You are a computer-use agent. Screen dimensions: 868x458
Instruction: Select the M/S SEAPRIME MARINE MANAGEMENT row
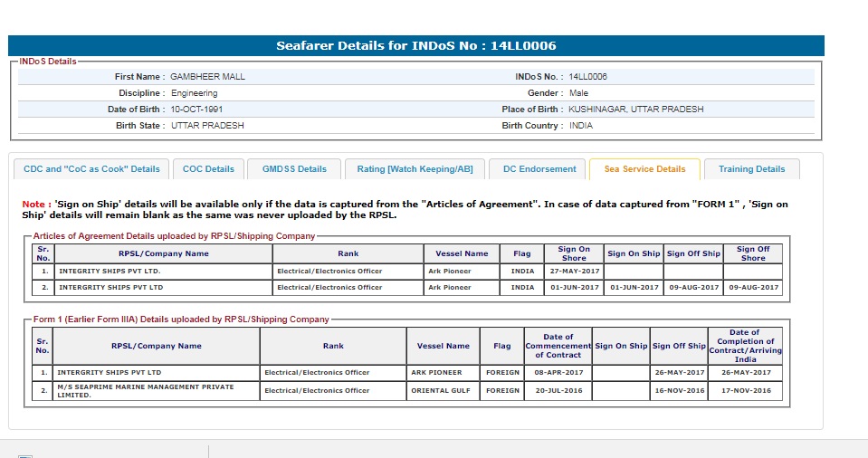click(x=145, y=390)
